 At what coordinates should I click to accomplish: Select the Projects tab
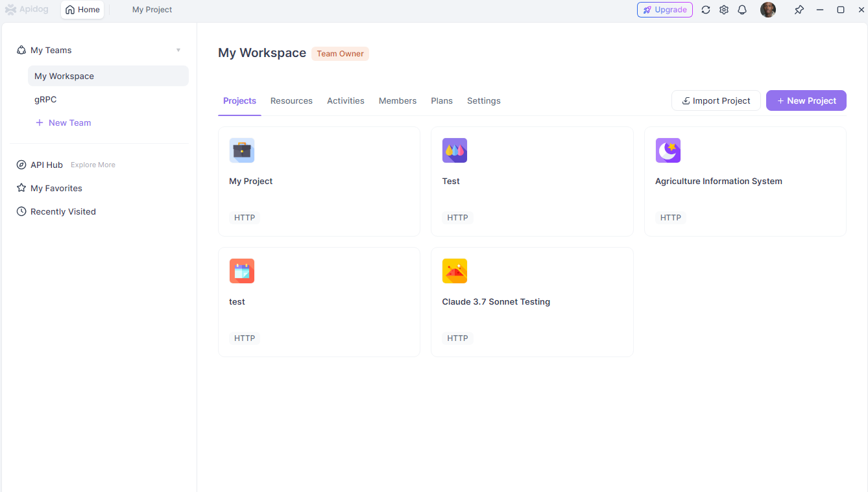click(239, 100)
